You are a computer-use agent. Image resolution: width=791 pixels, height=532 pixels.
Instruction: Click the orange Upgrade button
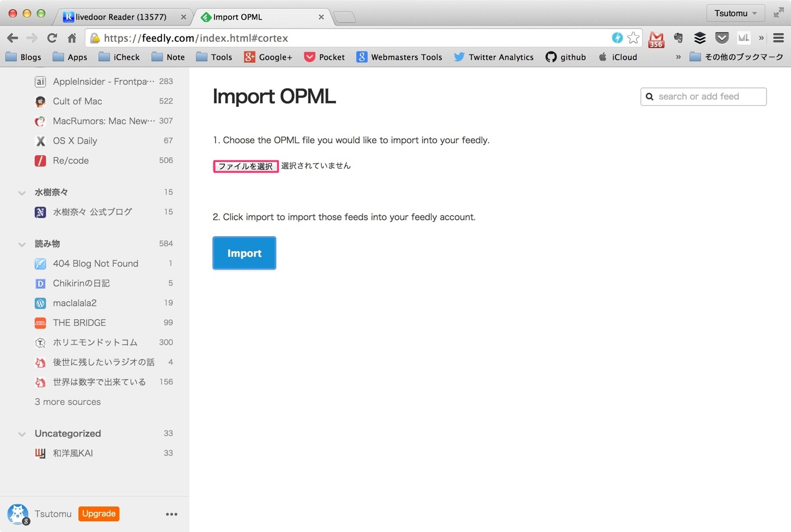click(x=99, y=514)
